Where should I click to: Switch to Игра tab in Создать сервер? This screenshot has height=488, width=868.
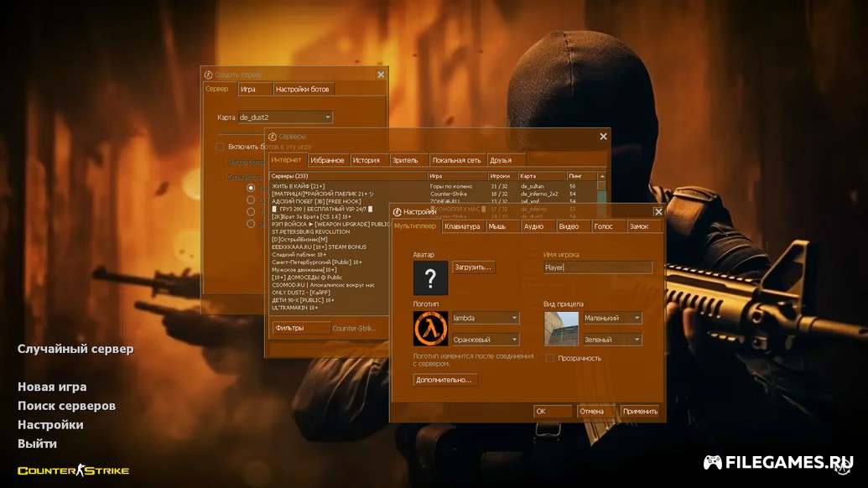pyautogui.click(x=255, y=89)
